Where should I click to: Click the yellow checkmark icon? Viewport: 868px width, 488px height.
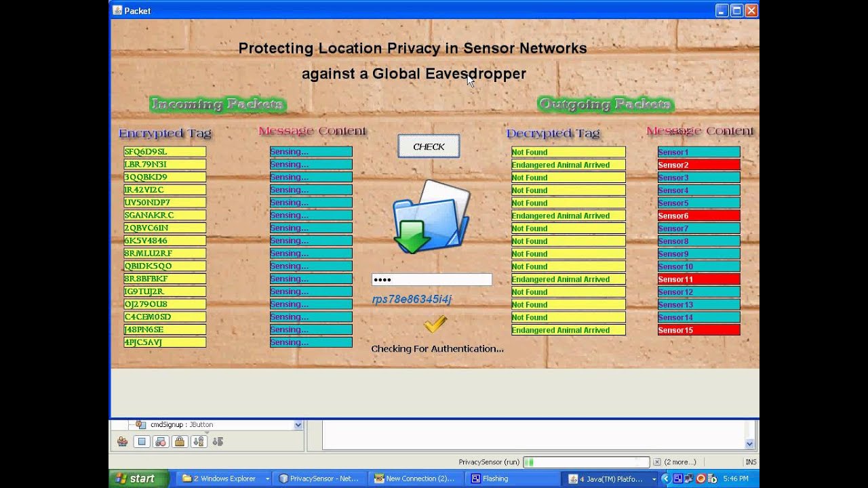(435, 324)
